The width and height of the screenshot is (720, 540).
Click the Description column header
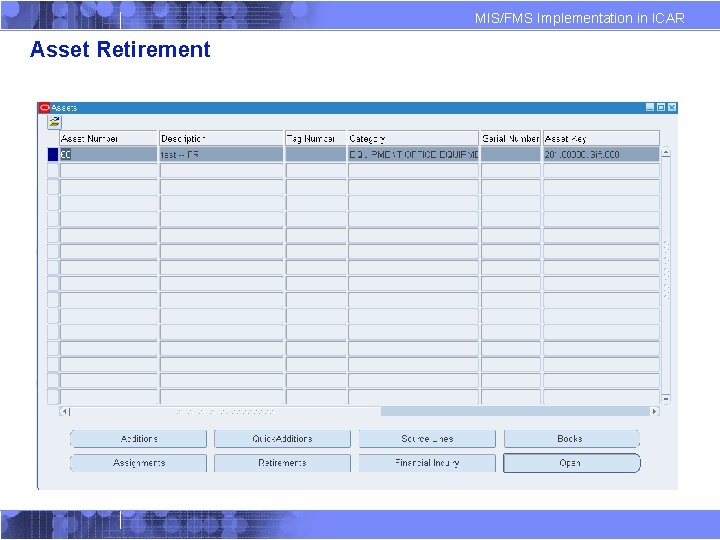click(221, 138)
